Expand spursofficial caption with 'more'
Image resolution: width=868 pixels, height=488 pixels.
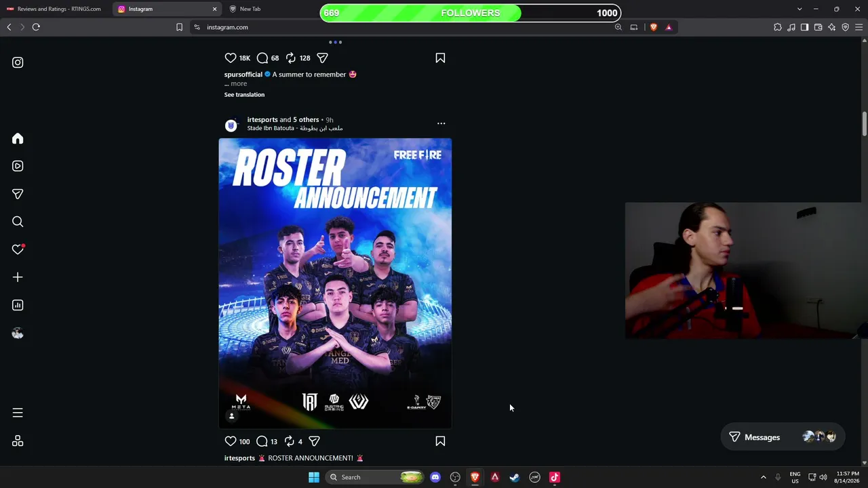239,84
